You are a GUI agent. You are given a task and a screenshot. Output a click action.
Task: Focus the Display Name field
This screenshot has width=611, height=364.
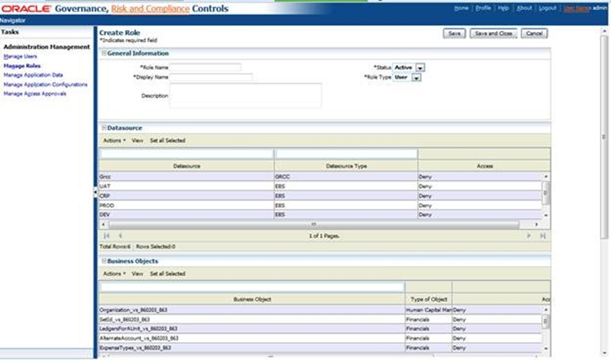[x=211, y=77]
